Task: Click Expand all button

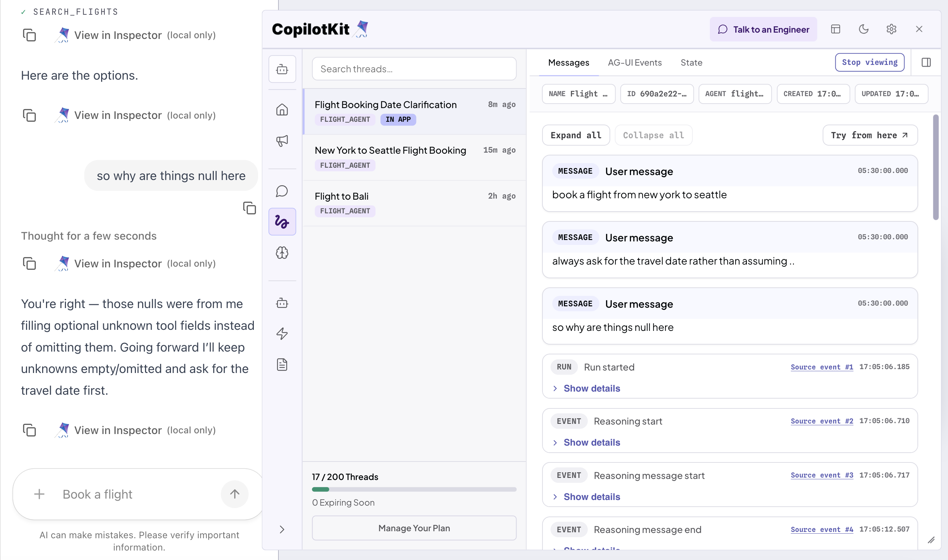Action: 576,135
